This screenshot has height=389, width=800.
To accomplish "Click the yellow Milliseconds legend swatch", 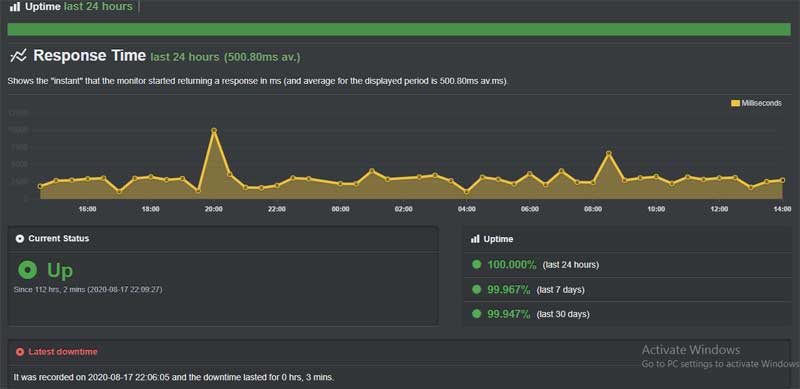I will click(735, 103).
